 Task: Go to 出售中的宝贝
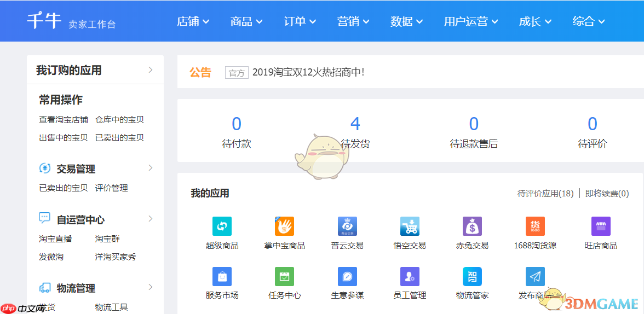tap(64, 137)
